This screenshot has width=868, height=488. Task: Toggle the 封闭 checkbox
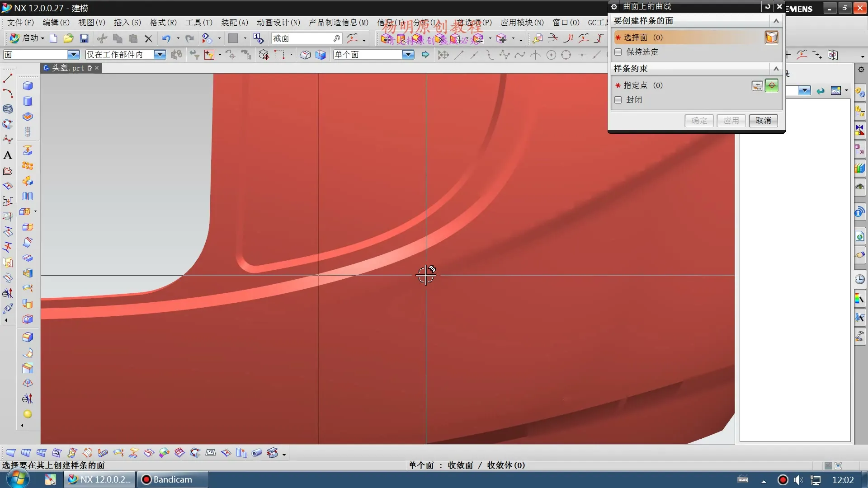pyautogui.click(x=618, y=100)
